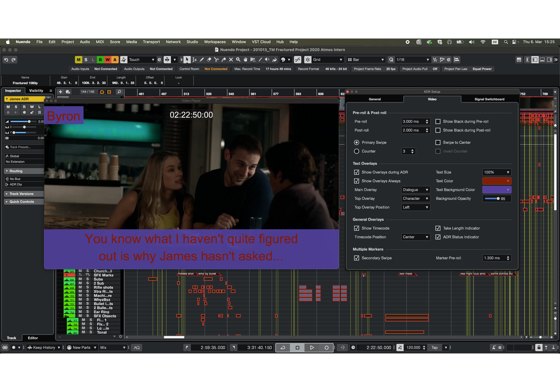Toggle the green R read automation button

100,60
